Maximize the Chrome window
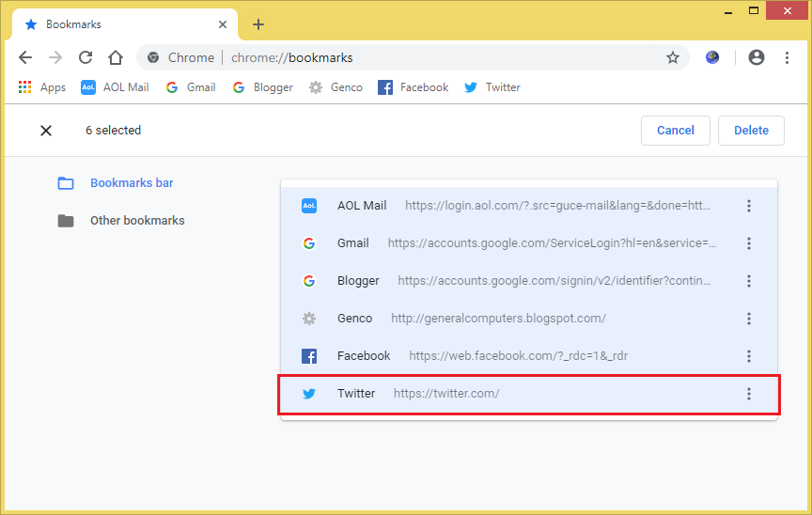 (x=754, y=11)
